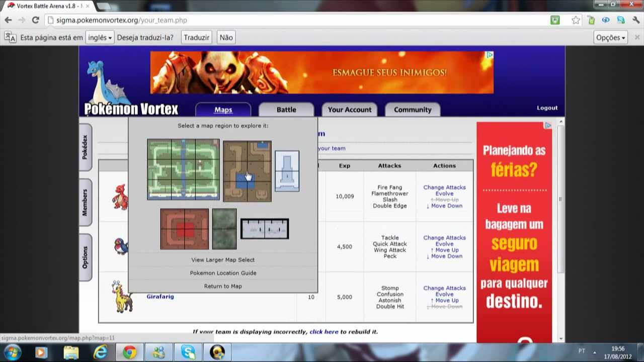The image size is (644, 362).
Task: Open Skype from the taskbar
Action: 189,352
